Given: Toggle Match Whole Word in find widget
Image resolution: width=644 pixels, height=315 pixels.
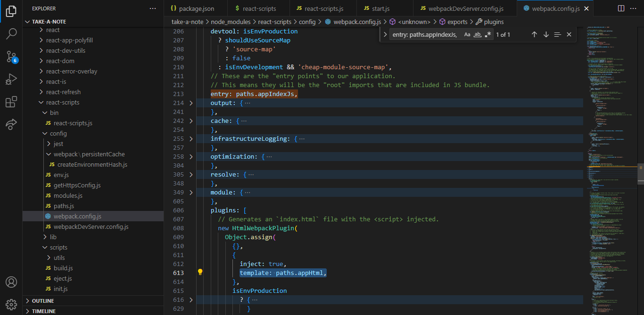Looking at the screenshot, I should pos(478,34).
